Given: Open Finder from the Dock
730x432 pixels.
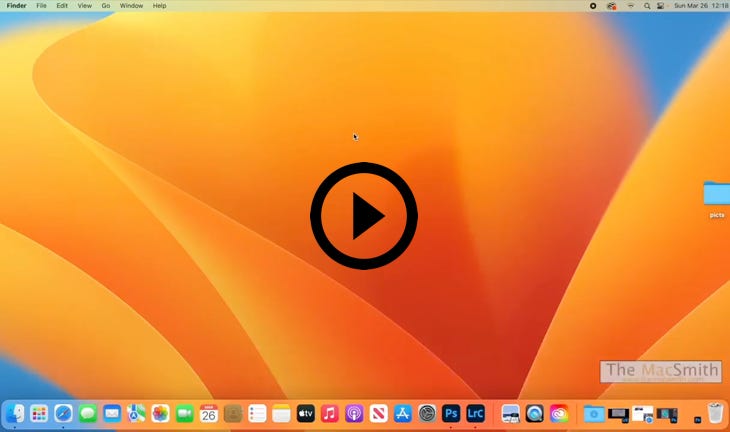Looking at the screenshot, I should [x=15, y=413].
